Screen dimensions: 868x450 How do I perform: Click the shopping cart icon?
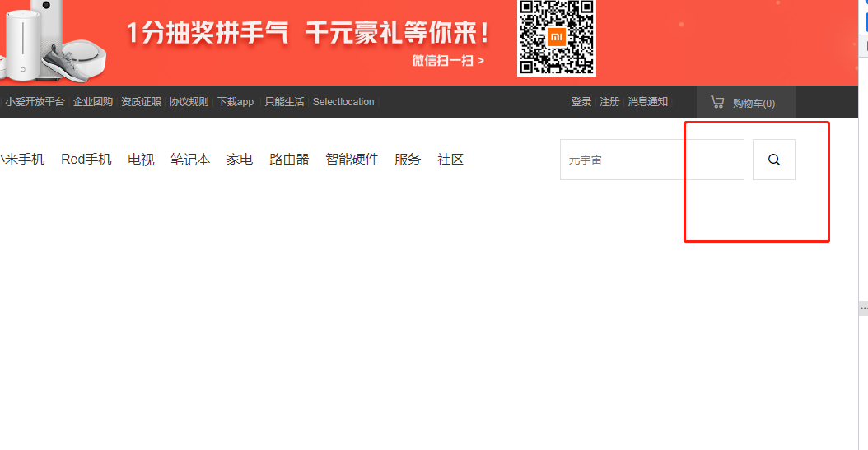pos(717,102)
